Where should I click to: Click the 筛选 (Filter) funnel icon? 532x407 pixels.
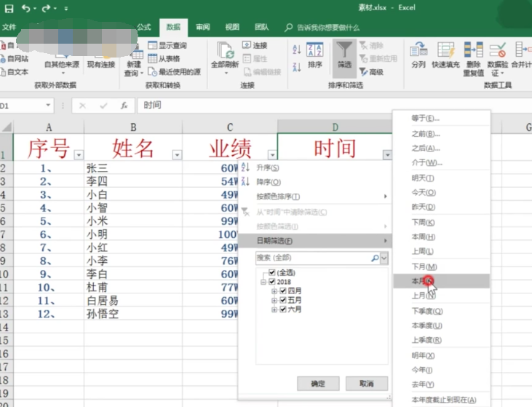tap(344, 51)
